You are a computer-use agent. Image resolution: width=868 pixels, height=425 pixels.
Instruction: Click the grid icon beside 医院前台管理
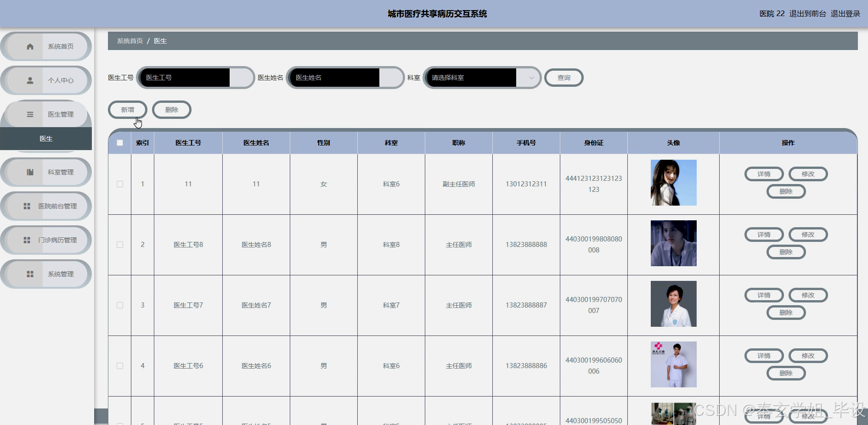(x=27, y=206)
